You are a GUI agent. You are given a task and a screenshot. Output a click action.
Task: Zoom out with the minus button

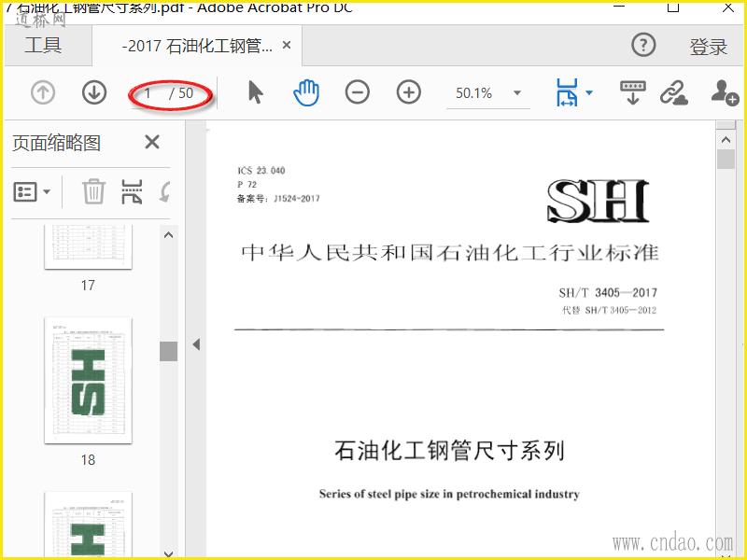click(358, 92)
